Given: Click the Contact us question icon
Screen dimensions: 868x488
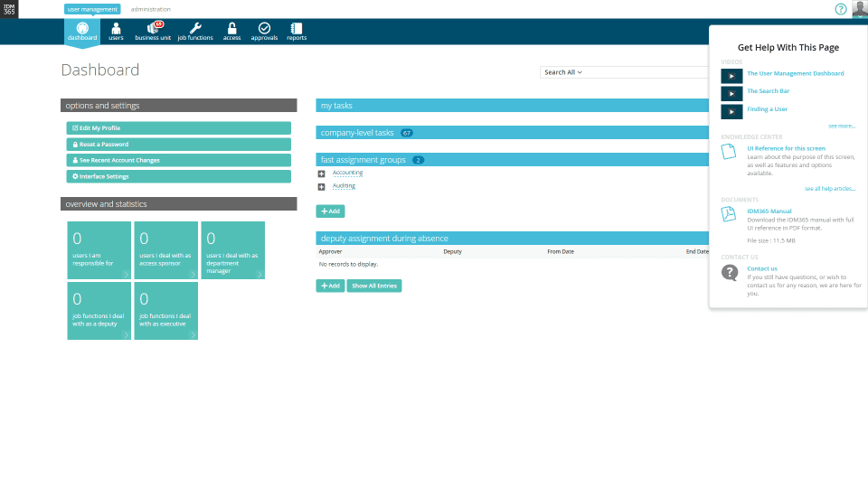Looking at the screenshot, I should pyautogui.click(x=730, y=272).
